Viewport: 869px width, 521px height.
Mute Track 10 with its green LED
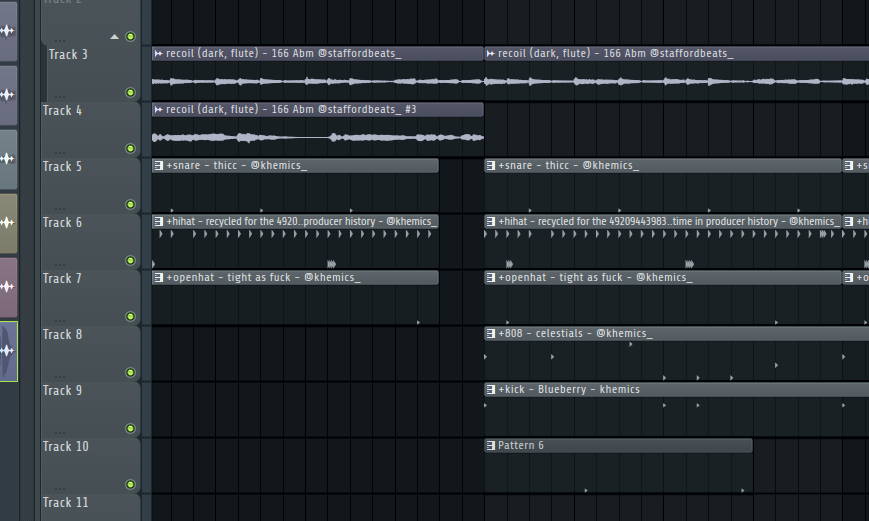130,484
